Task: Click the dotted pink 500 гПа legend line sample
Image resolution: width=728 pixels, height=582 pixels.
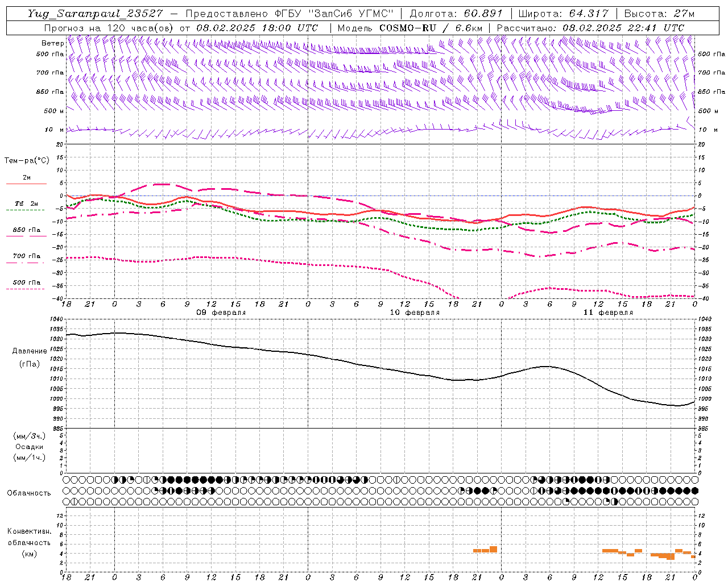Action: click(x=26, y=289)
